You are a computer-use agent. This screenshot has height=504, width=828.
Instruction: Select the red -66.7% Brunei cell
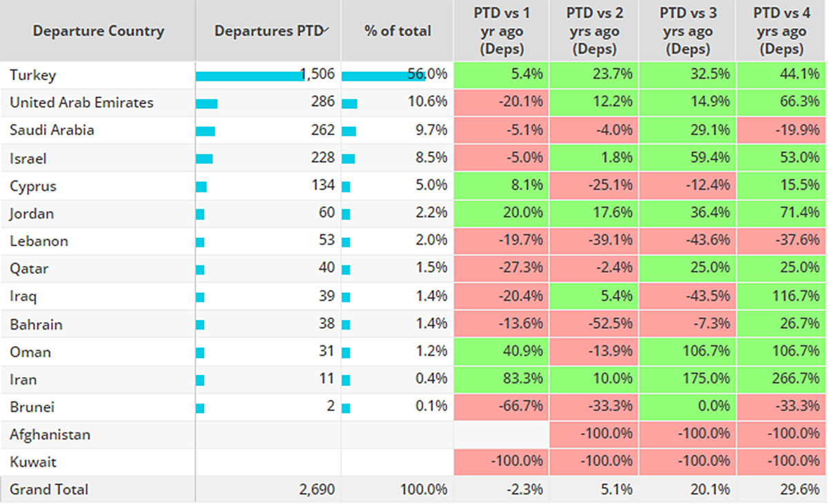pyautogui.click(x=502, y=407)
